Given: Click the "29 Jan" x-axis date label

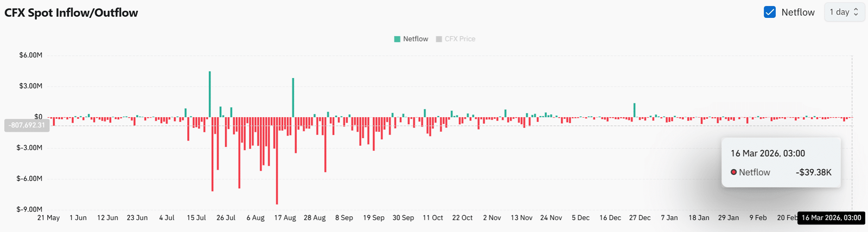Looking at the screenshot, I should pos(729,218).
